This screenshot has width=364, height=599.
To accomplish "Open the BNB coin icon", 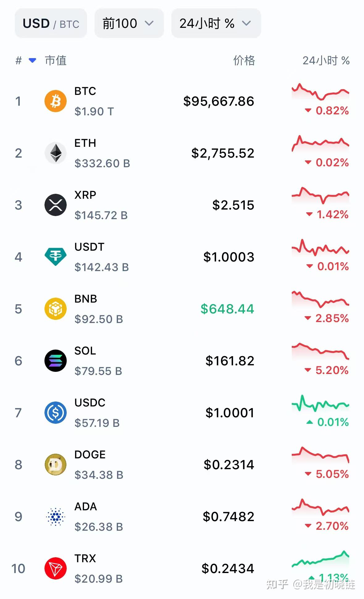I will tap(56, 309).
